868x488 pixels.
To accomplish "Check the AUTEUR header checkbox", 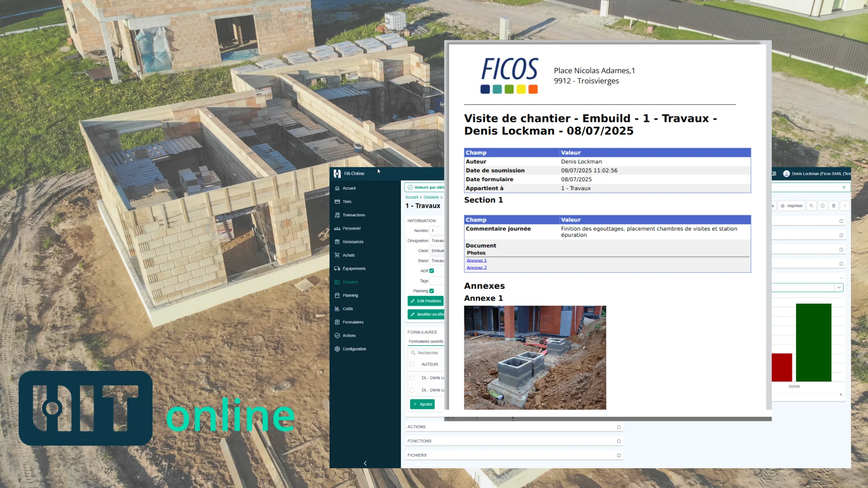I will (412, 364).
